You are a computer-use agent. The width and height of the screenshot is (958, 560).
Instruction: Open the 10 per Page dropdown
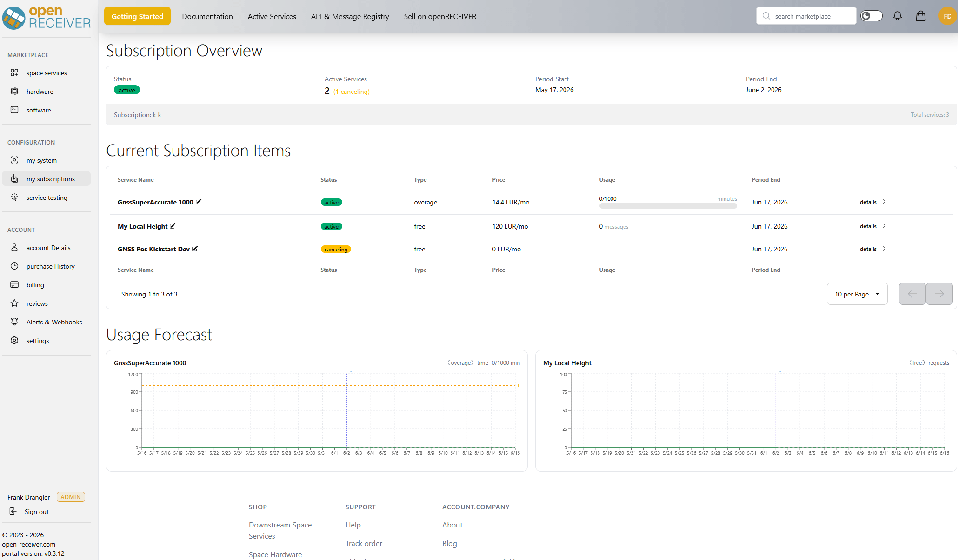click(x=857, y=294)
